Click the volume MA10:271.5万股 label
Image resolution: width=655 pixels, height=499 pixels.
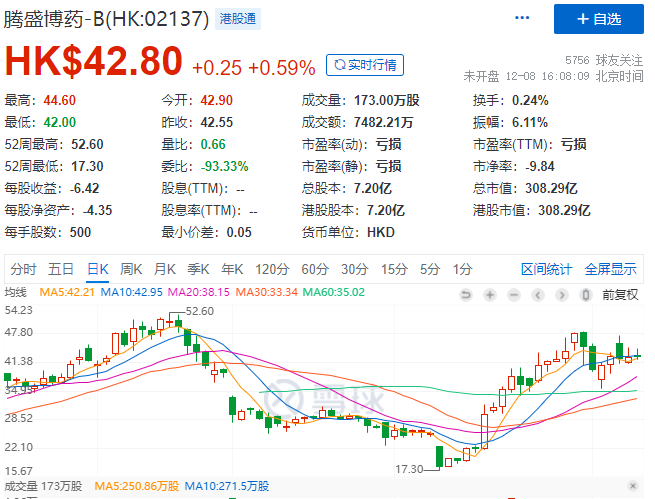coord(227,486)
